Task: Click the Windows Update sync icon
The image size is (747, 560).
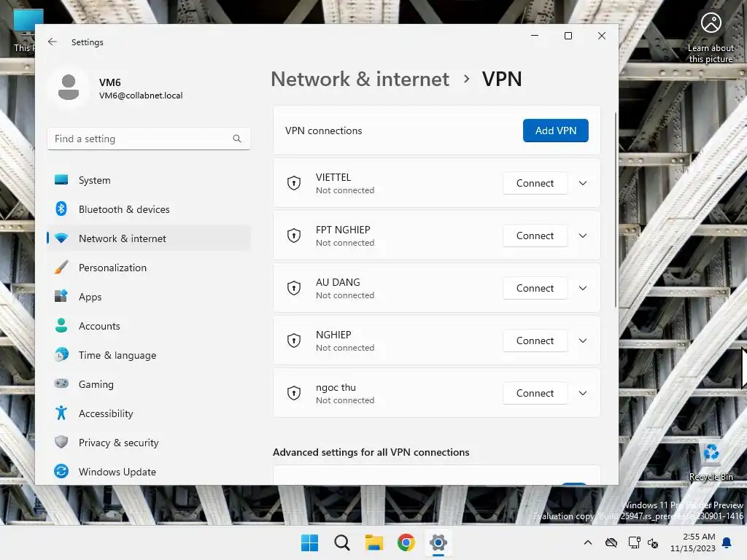Action: tap(61, 472)
